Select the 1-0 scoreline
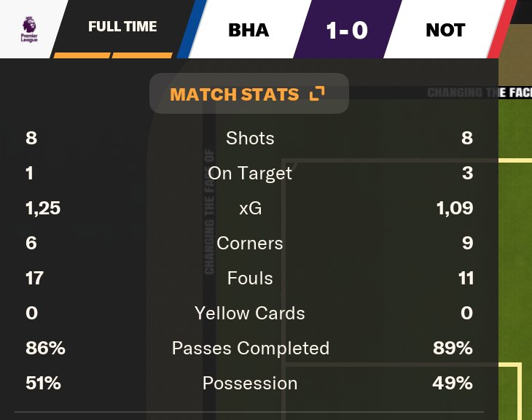 pyautogui.click(x=347, y=30)
